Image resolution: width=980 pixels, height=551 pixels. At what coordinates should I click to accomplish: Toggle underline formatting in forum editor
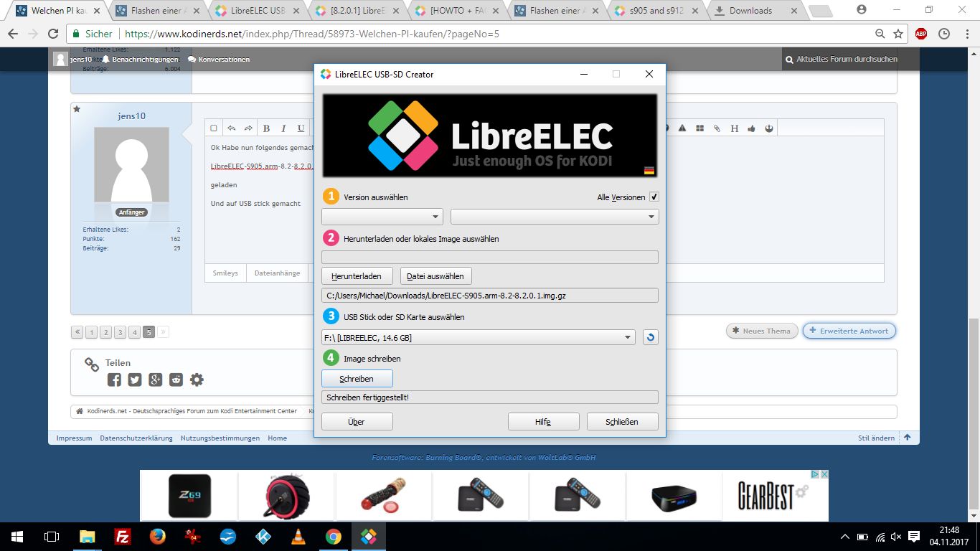point(301,128)
